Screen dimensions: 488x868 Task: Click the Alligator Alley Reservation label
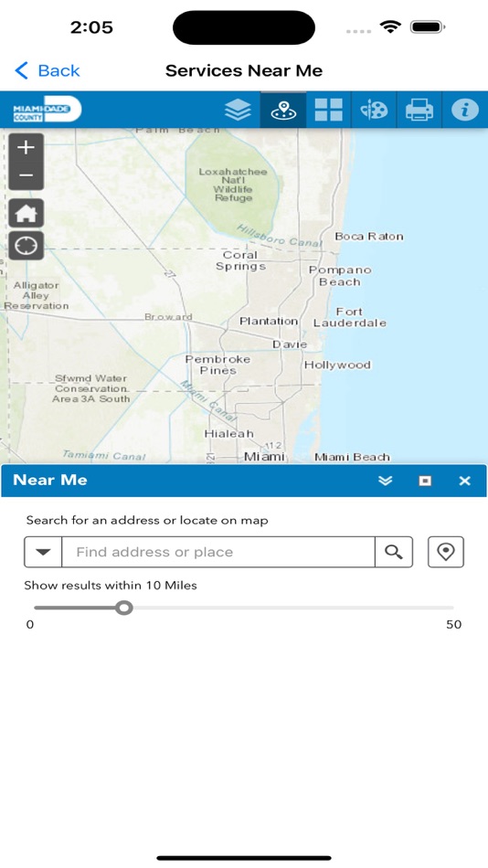click(37, 296)
